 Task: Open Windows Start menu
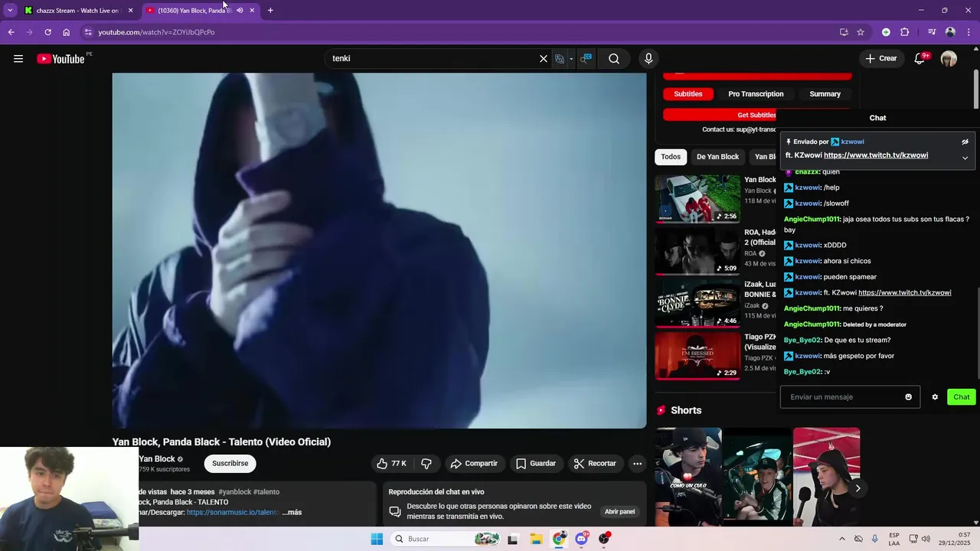pyautogui.click(x=377, y=539)
